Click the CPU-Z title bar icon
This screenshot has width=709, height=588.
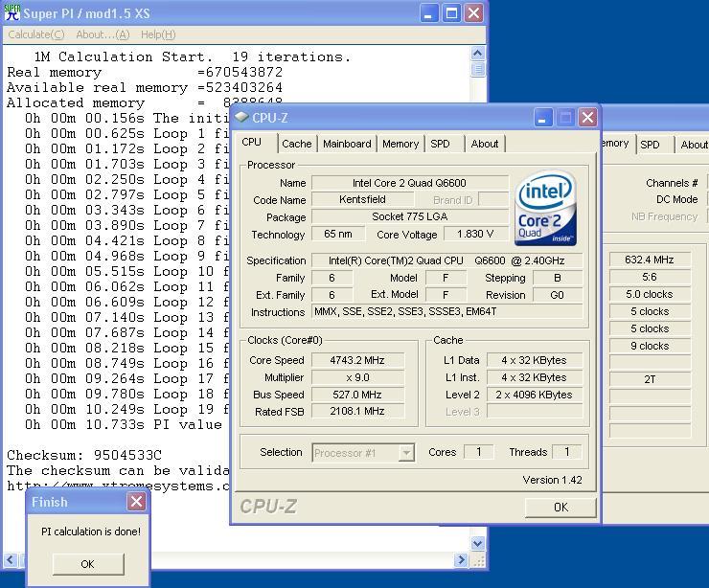pos(242,118)
